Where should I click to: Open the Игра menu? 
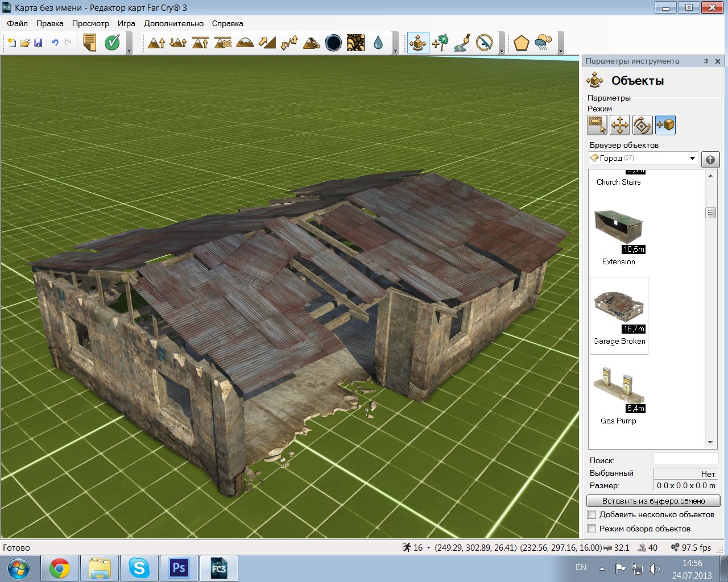coord(126,23)
